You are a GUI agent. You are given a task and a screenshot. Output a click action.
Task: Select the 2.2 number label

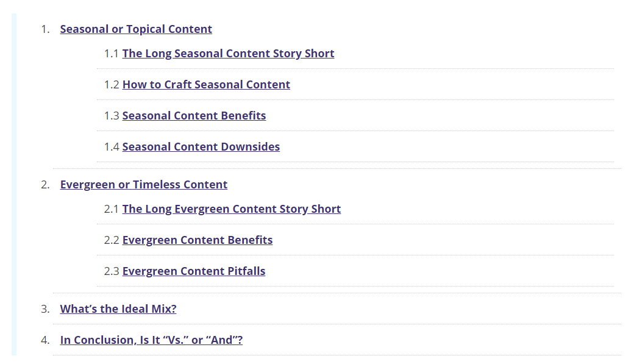[112, 240]
